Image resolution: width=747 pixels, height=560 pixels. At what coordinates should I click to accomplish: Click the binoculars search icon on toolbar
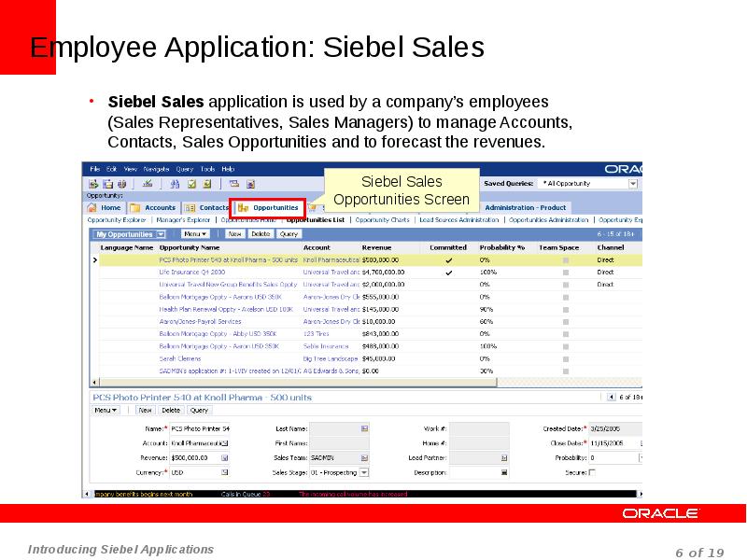point(174,184)
